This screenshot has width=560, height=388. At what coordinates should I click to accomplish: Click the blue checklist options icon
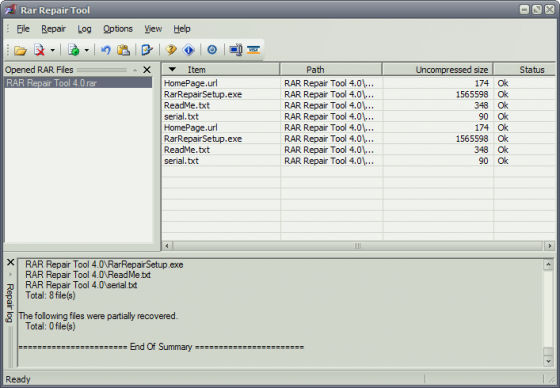tap(147, 50)
